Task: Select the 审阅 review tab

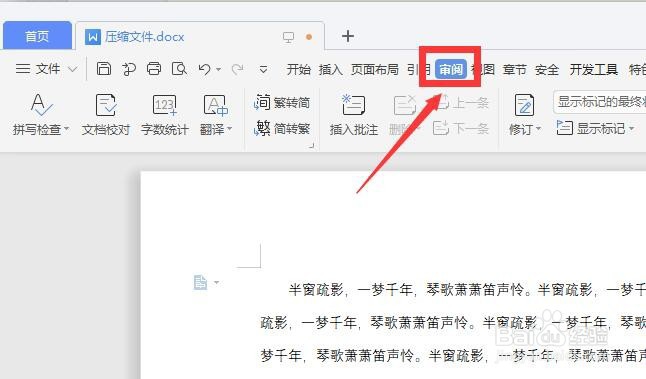Action: pyautogui.click(x=451, y=69)
